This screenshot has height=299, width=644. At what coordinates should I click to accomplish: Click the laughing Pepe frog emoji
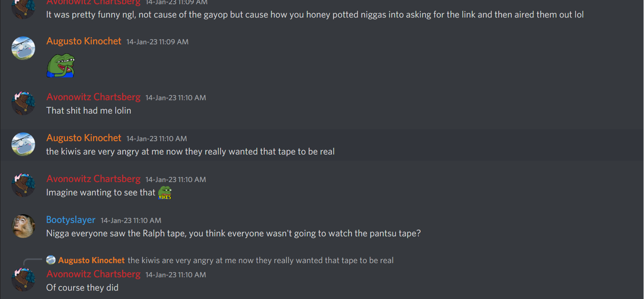61,66
